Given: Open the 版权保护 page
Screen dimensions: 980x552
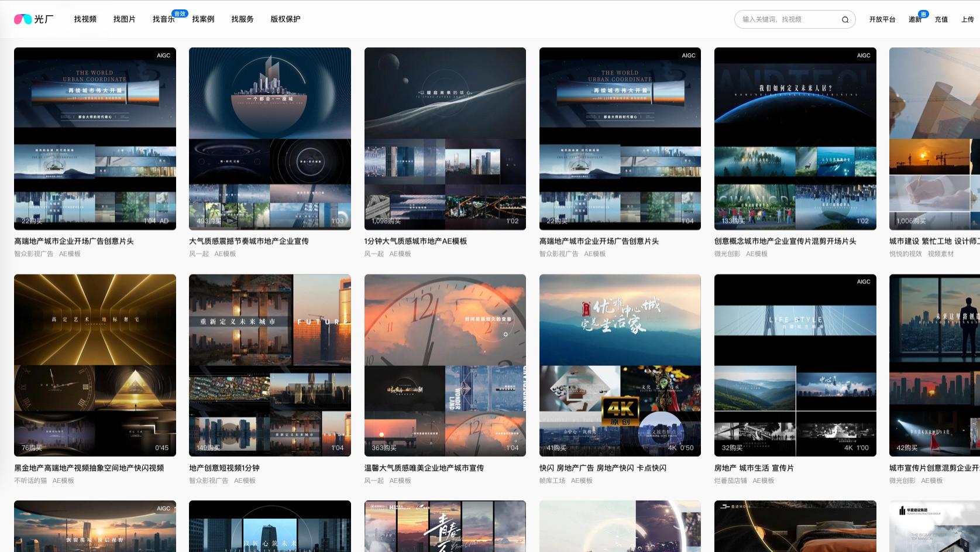Looking at the screenshot, I should (286, 19).
